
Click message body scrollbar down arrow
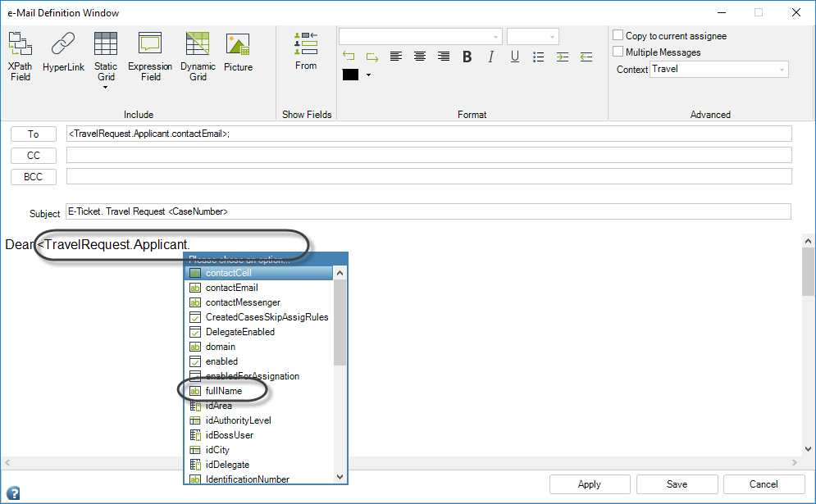point(808,449)
